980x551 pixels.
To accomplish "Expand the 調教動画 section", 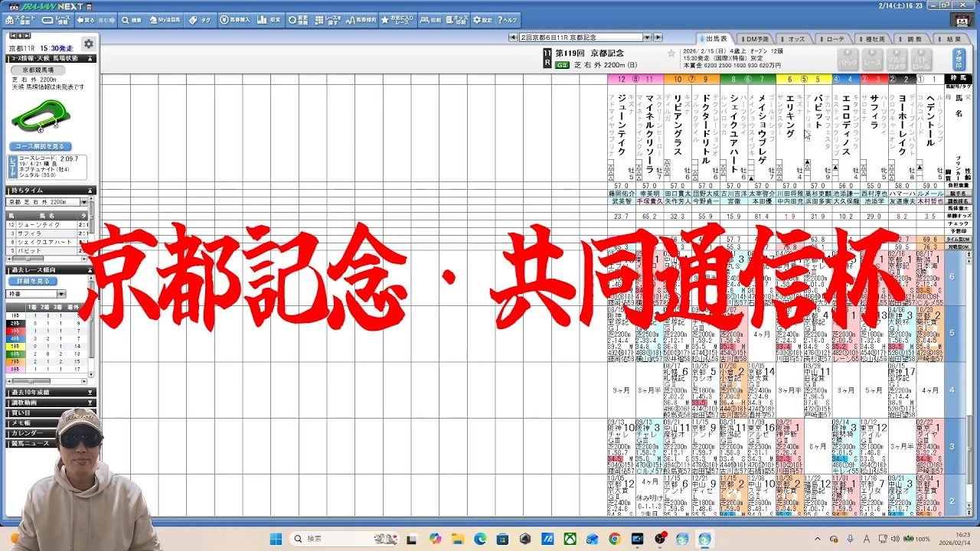I will [x=90, y=403].
